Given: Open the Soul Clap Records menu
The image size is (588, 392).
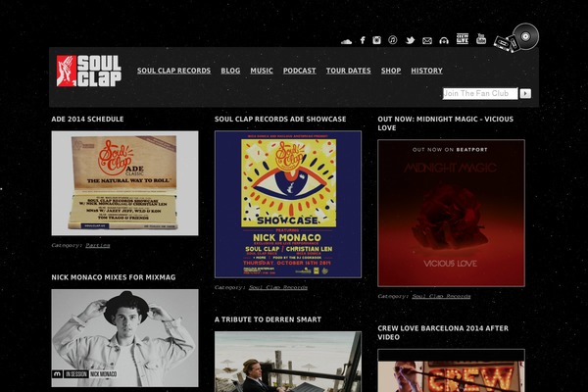Looking at the screenshot, I should pos(174,71).
